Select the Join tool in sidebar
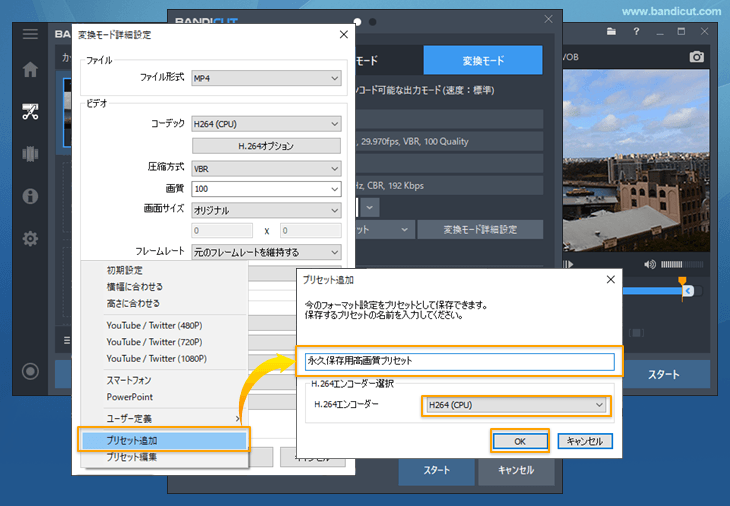The width and height of the screenshot is (730, 506). point(30,154)
